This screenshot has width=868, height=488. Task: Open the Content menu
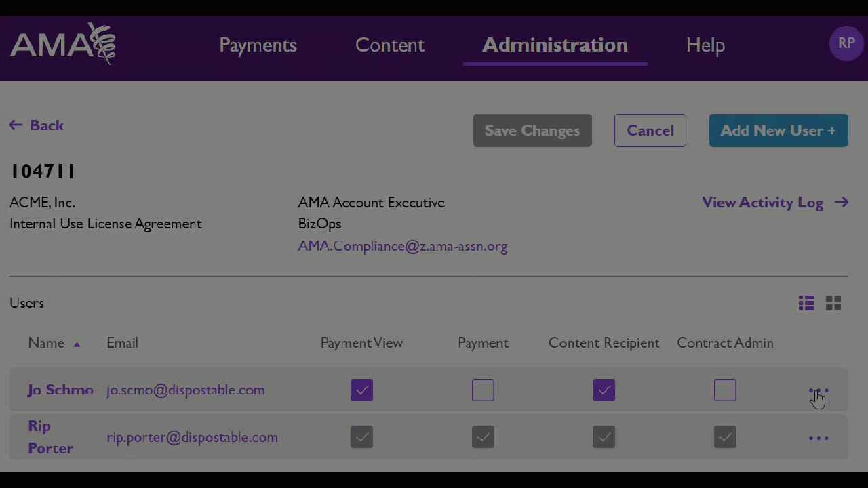[390, 45]
